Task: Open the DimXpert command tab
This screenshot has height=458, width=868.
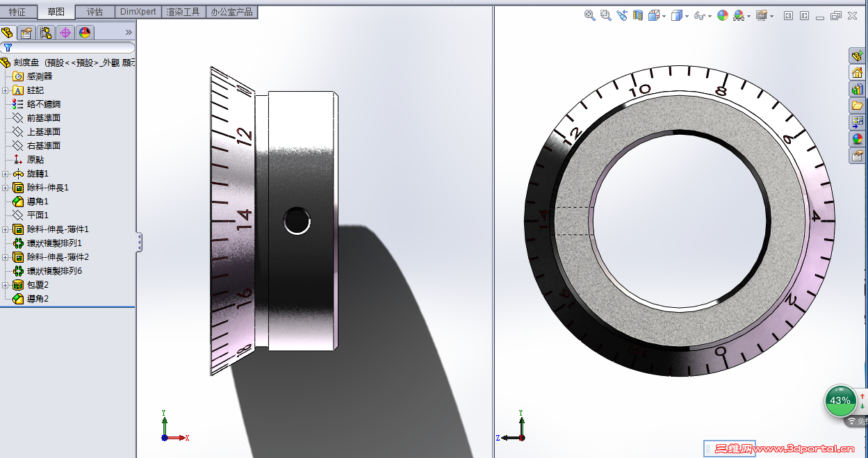Action: (138, 12)
